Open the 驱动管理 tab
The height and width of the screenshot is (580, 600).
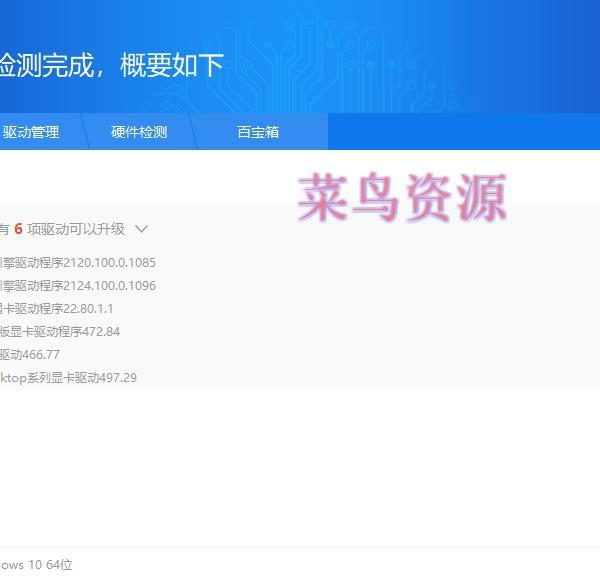click(32, 132)
